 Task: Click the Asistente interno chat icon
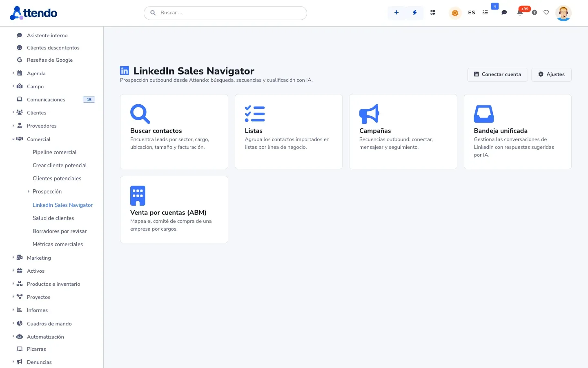pos(20,36)
